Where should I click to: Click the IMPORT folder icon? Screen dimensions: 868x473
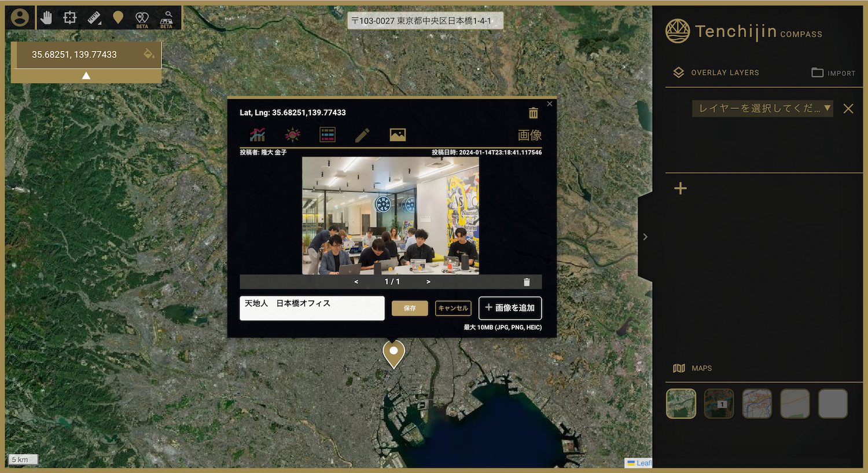[817, 72]
